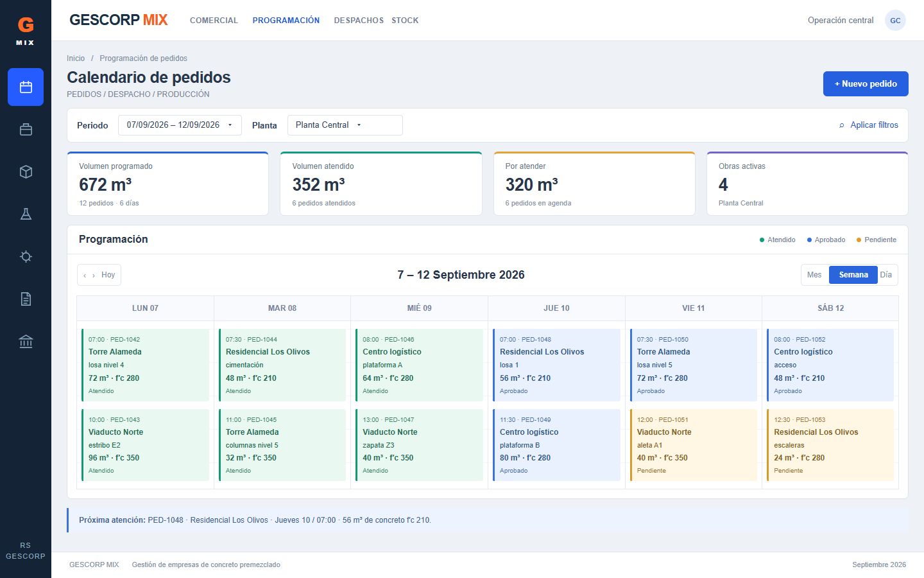Open the document icon in sidebar
Screen dimensions: 924x578
point(26,299)
